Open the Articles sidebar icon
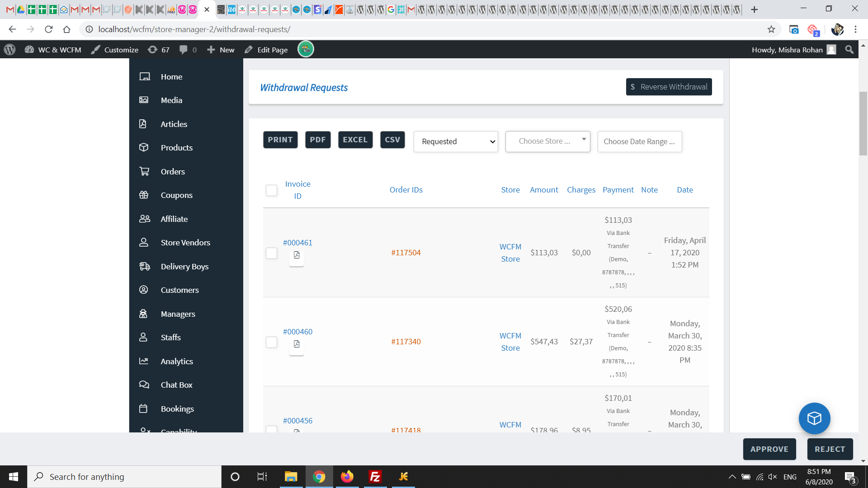Image resolution: width=868 pixels, height=488 pixels. [143, 124]
